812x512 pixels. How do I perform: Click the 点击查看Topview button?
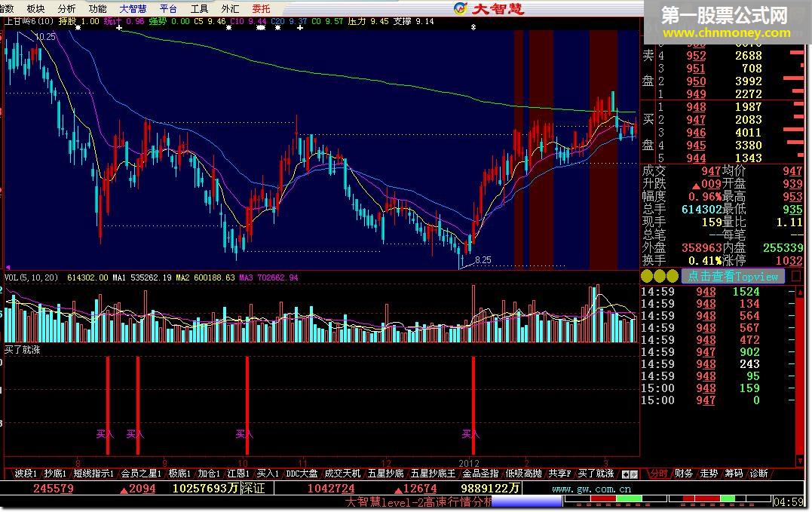click(x=733, y=277)
